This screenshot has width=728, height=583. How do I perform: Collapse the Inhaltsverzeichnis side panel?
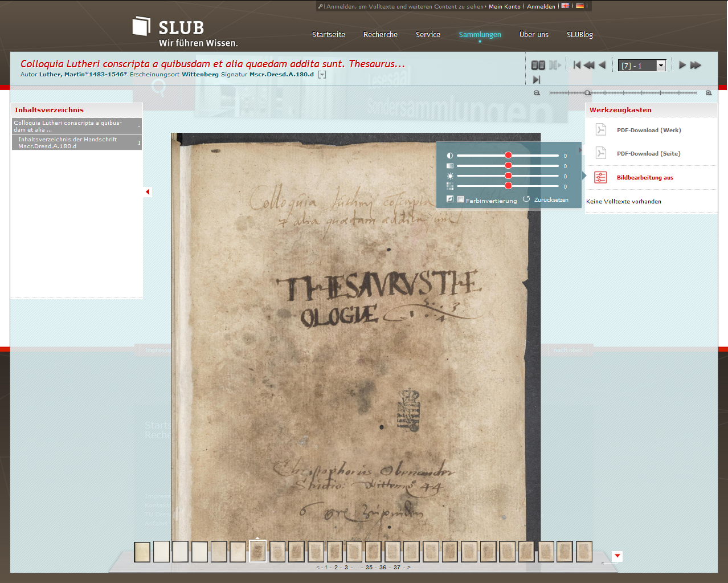click(148, 192)
